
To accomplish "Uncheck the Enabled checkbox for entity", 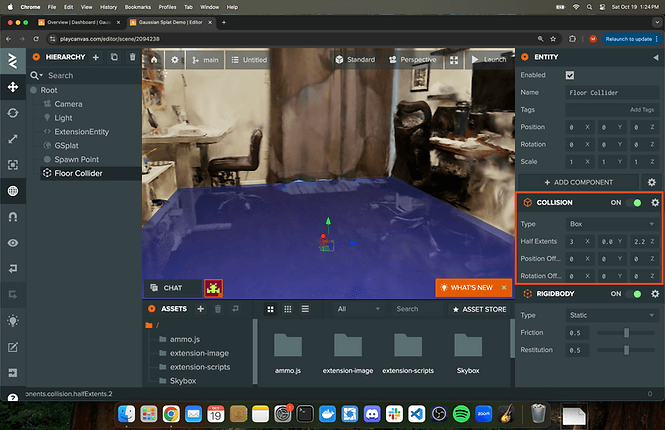I will [570, 75].
